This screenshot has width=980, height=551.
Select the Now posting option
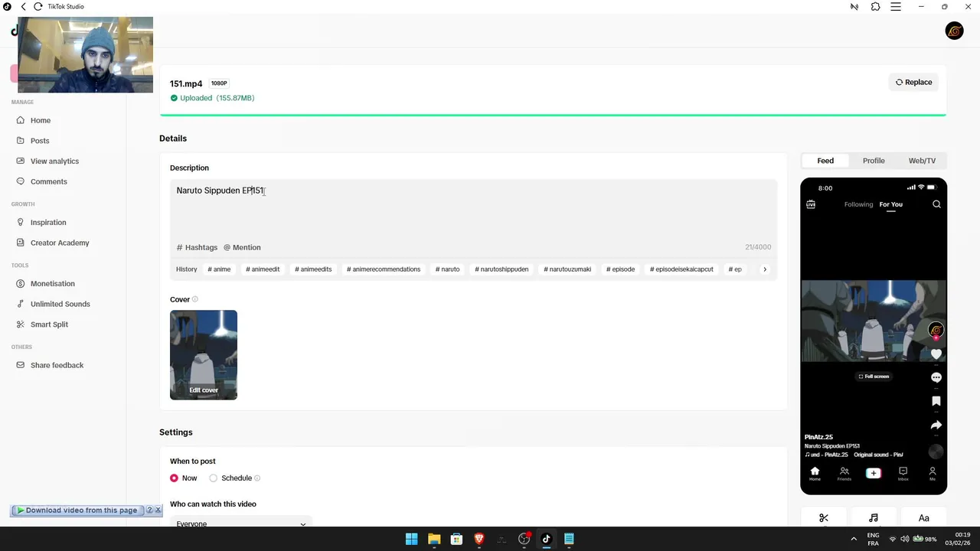[174, 478]
